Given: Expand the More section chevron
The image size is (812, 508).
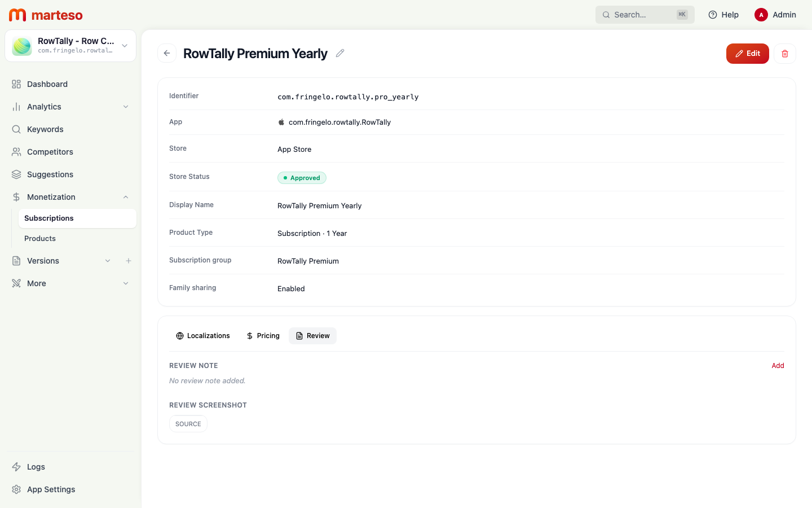Looking at the screenshot, I should pyautogui.click(x=126, y=283).
